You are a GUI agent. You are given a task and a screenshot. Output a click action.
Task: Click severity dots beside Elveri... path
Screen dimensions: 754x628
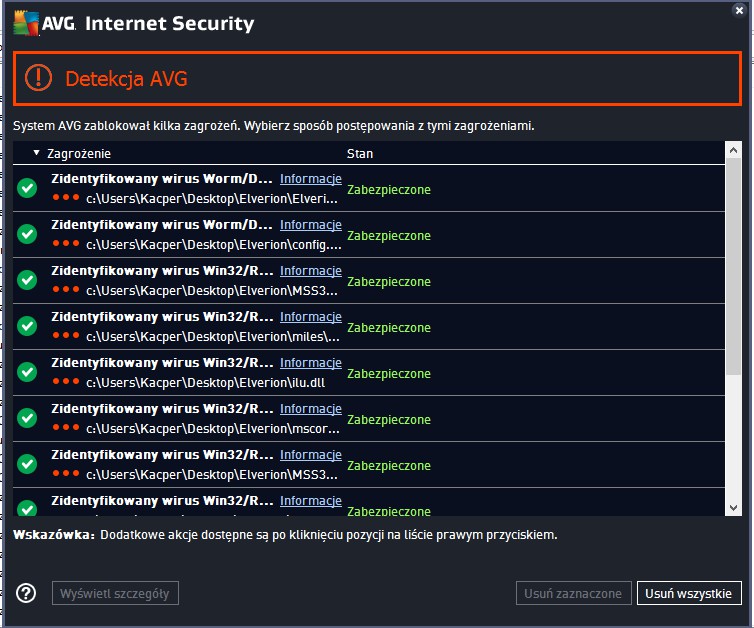point(66,197)
